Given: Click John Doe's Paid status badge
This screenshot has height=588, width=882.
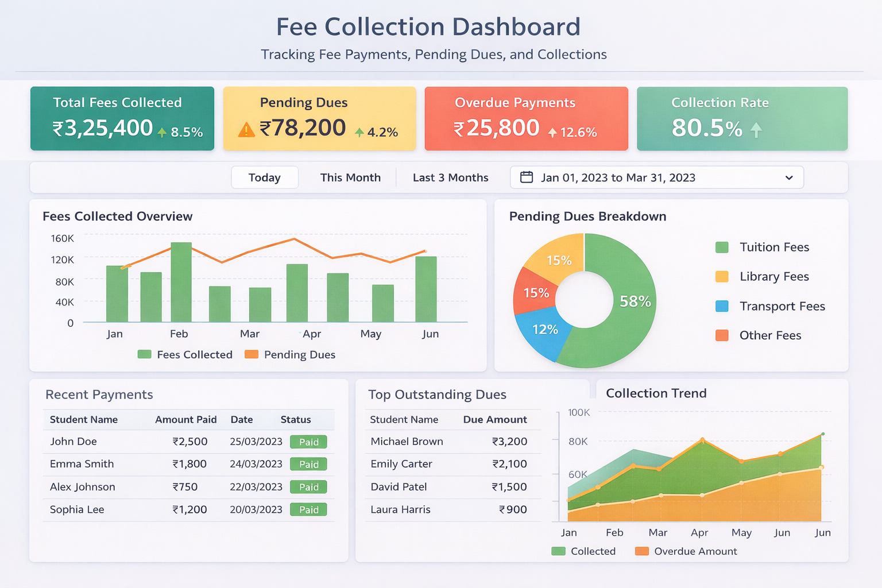Looking at the screenshot, I should pos(308,442).
